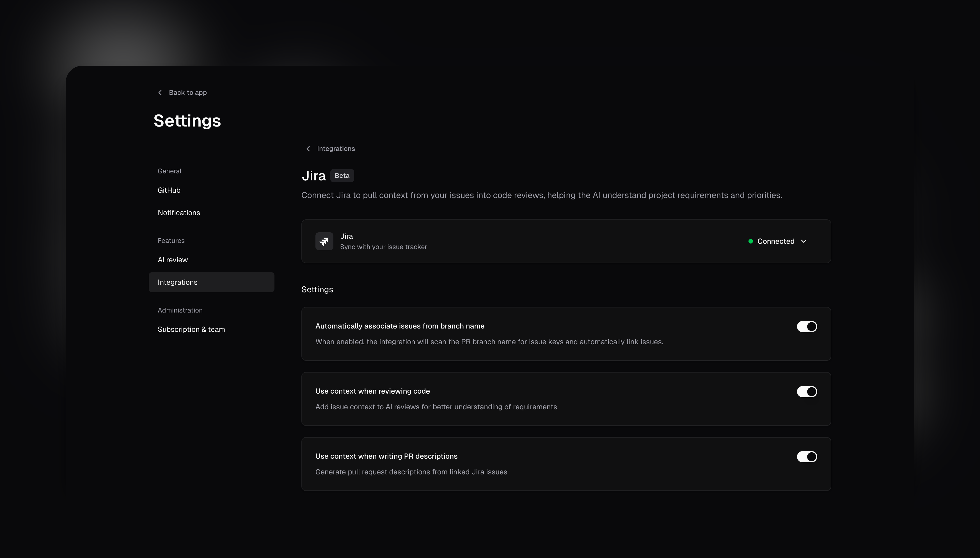Image resolution: width=980 pixels, height=558 pixels.
Task: Click the back chevron next to Integrations breadcrumb
Action: (308, 148)
